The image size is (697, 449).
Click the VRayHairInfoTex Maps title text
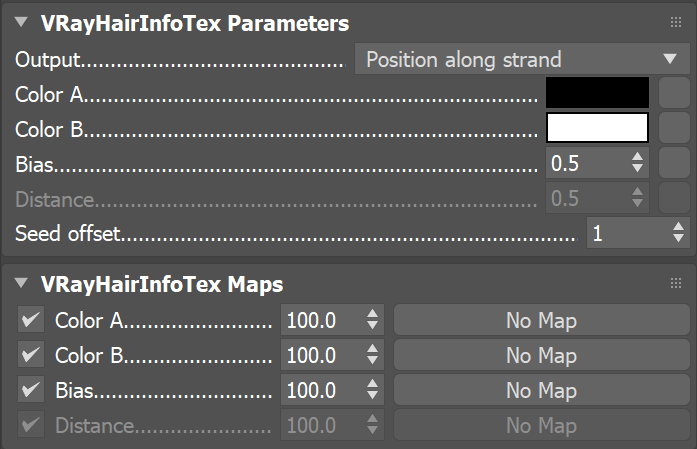(x=162, y=284)
